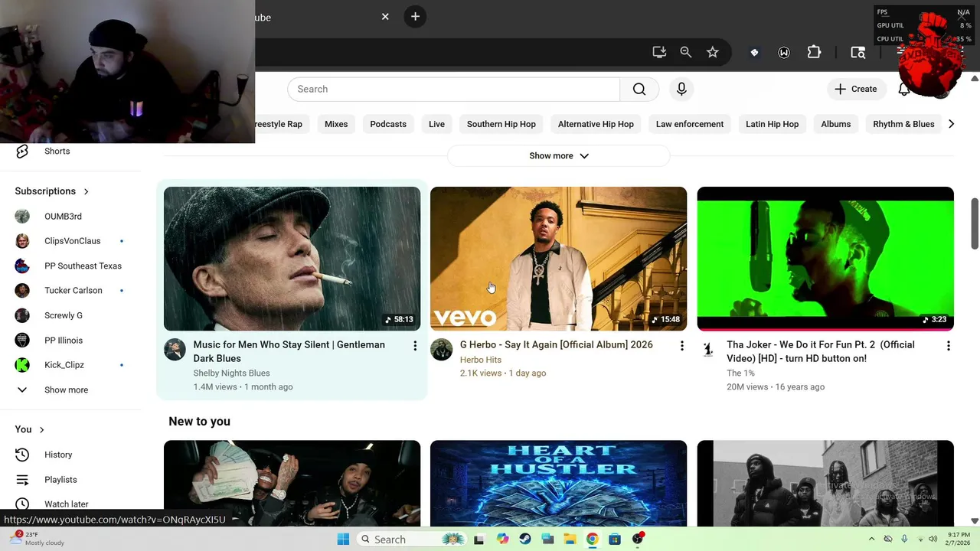980x551 pixels.
Task: Play the Gentleman Dark Blues video thumbnail
Action: [292, 259]
